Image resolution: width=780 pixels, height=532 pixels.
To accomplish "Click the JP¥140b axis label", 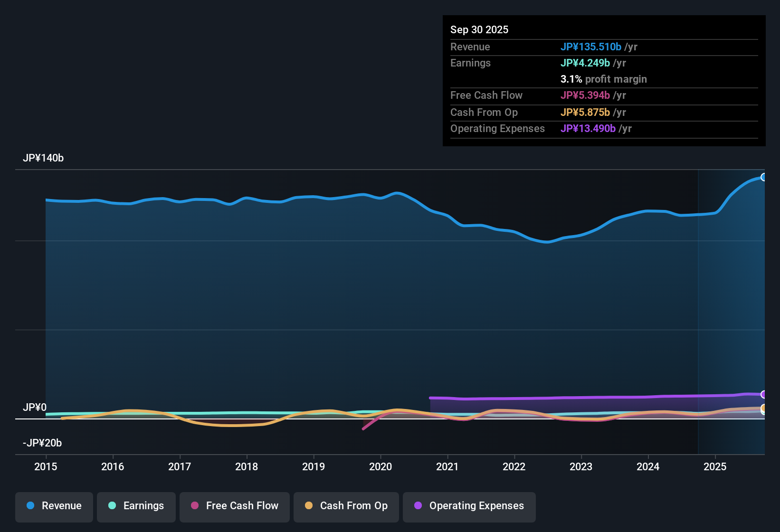I will 44,158.
